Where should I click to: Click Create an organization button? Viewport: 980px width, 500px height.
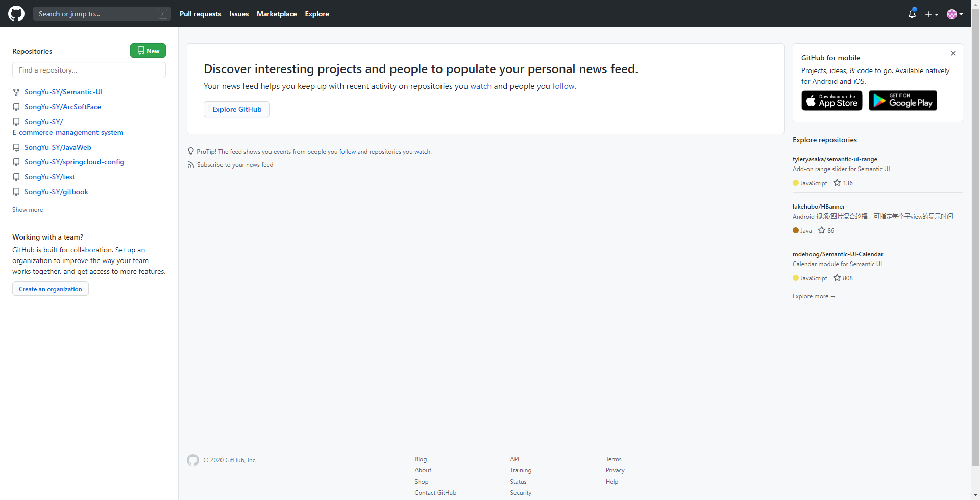[x=51, y=289]
